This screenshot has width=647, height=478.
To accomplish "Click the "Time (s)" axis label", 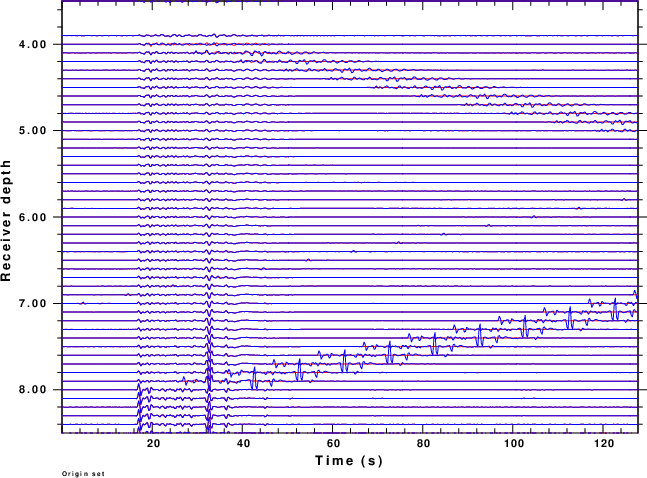I will tap(349, 461).
